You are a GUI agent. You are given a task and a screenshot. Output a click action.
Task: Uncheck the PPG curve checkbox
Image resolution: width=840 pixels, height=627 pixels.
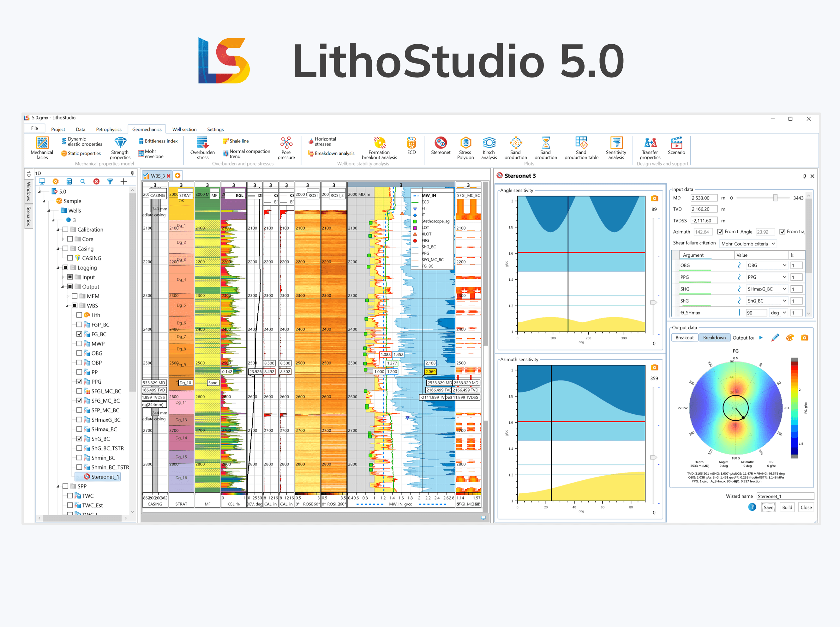(79, 382)
